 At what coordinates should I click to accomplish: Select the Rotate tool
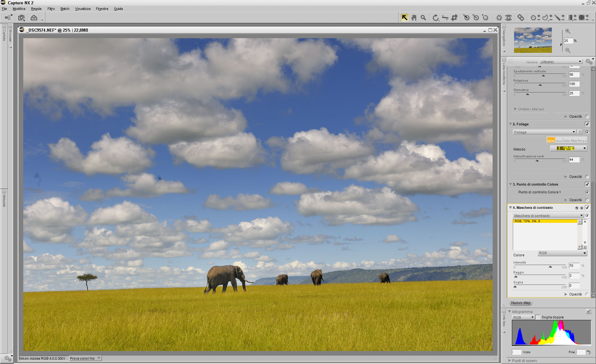[x=436, y=18]
